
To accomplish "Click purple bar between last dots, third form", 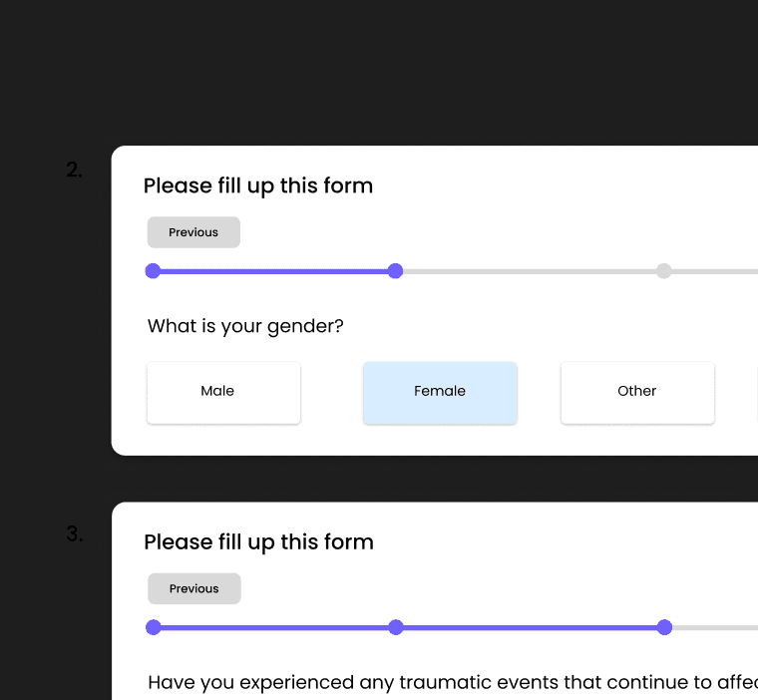I will point(529,627).
